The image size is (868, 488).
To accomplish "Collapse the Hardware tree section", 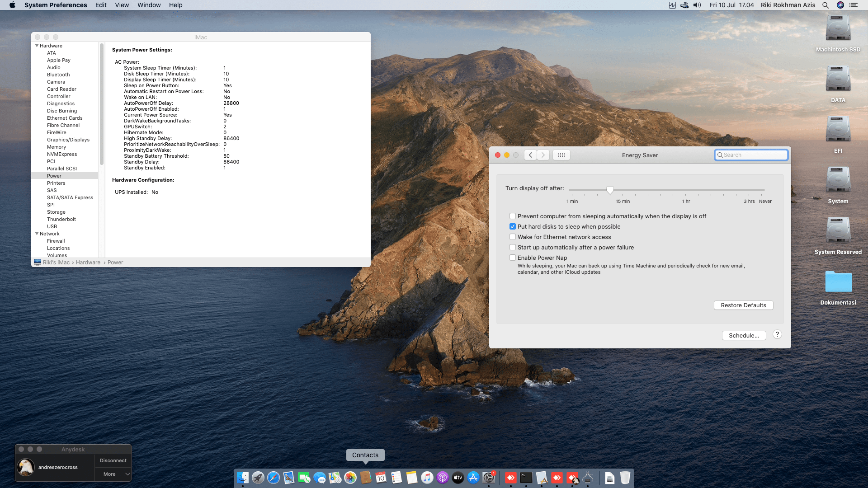I will [37, 46].
